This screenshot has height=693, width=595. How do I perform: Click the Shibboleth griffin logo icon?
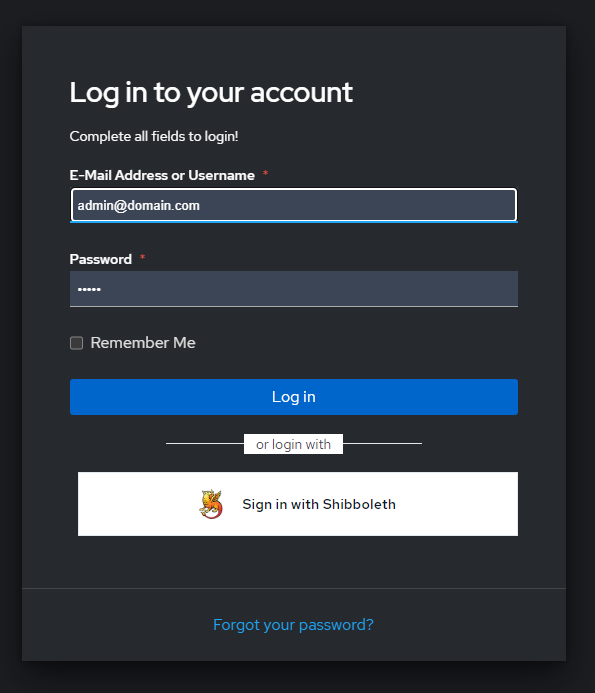point(211,504)
